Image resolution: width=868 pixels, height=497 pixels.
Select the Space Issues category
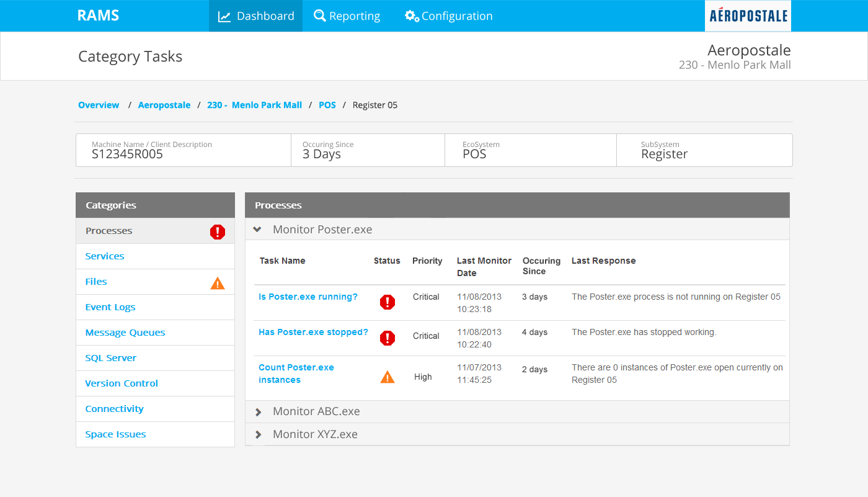click(x=155, y=434)
